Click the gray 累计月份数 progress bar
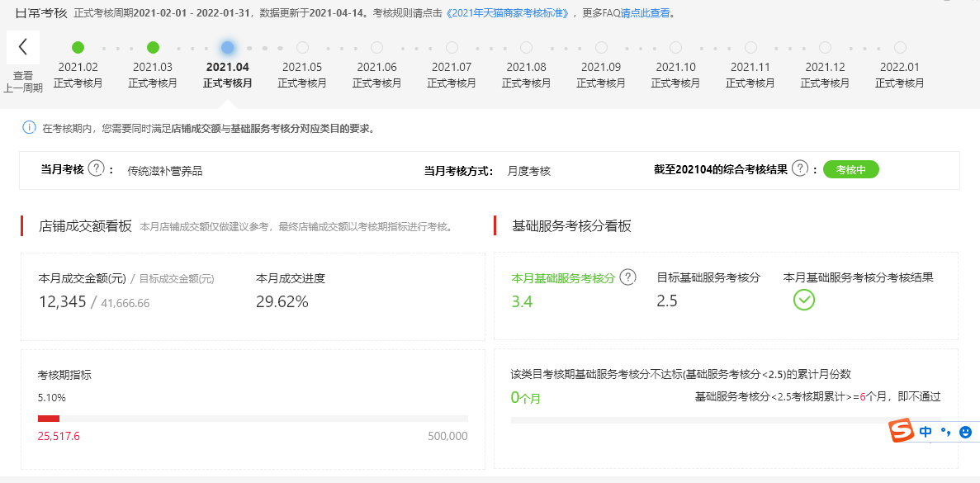 (726, 420)
